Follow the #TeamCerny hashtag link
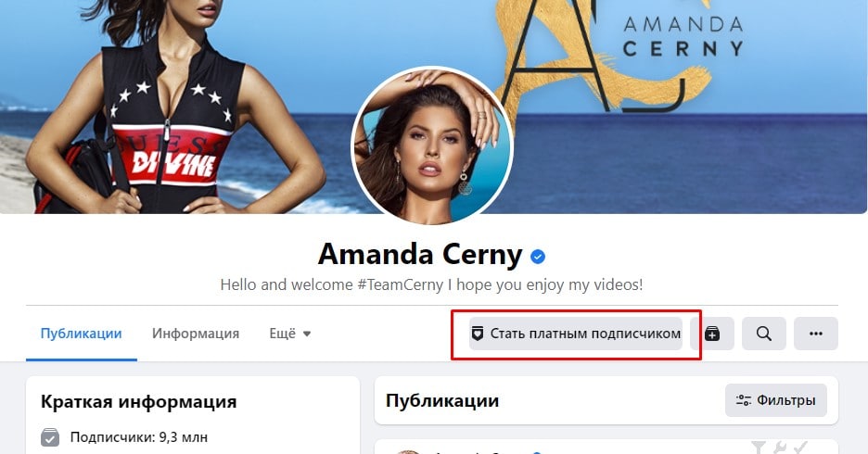 [x=401, y=284]
